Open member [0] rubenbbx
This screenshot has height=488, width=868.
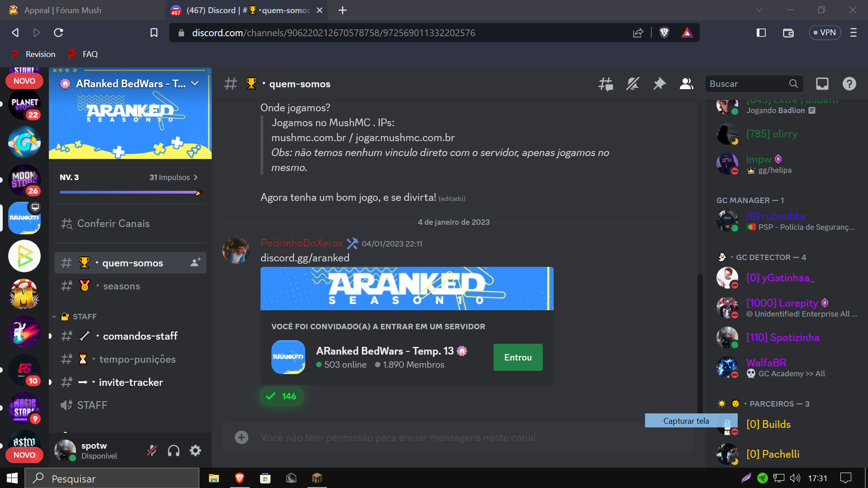tap(786, 221)
